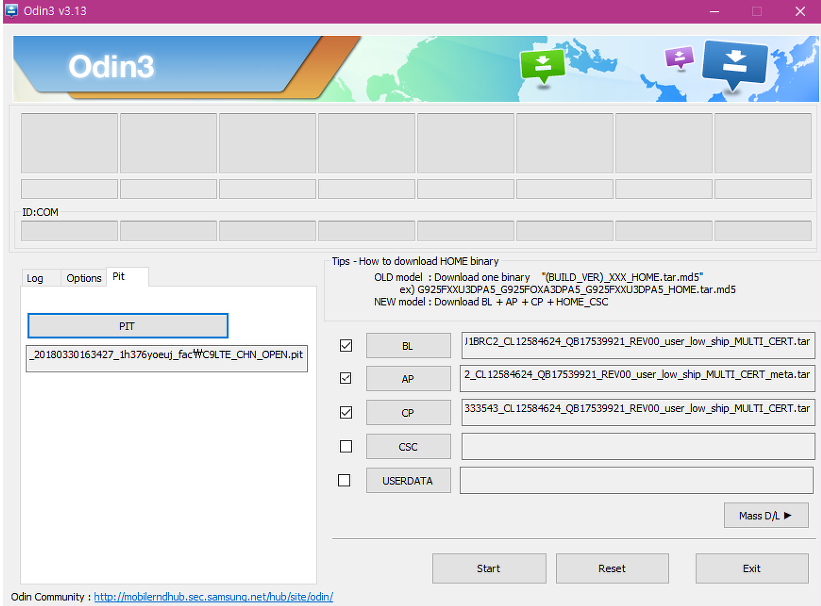The height and width of the screenshot is (606, 821).
Task: Click the blue download bubble icon in banner
Action: click(734, 65)
